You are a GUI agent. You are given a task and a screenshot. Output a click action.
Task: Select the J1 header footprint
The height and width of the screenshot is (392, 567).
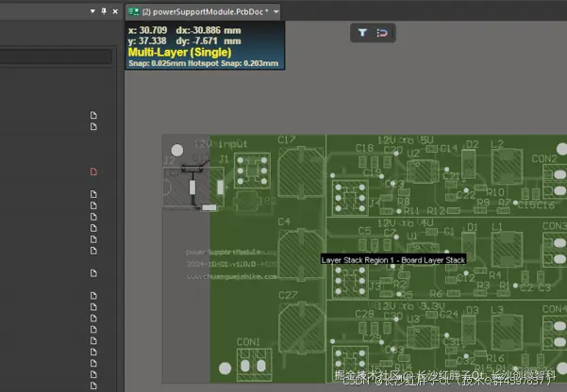[253, 171]
